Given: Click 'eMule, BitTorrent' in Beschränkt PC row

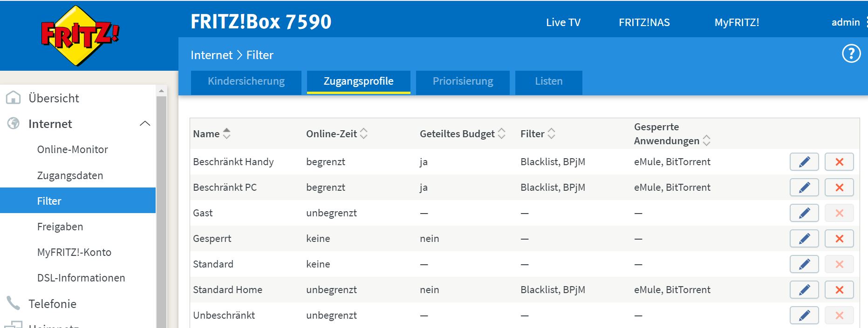Looking at the screenshot, I should [x=672, y=187].
